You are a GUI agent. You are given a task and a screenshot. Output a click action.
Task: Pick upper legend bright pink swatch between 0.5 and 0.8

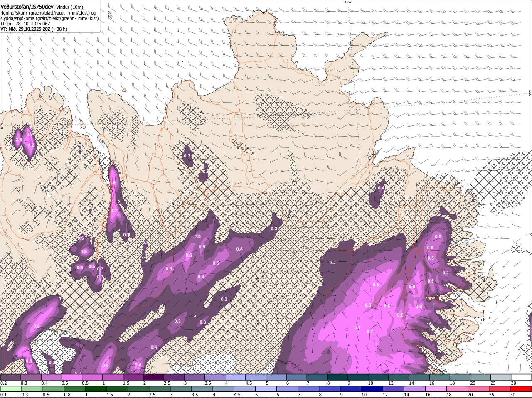click(x=71, y=377)
